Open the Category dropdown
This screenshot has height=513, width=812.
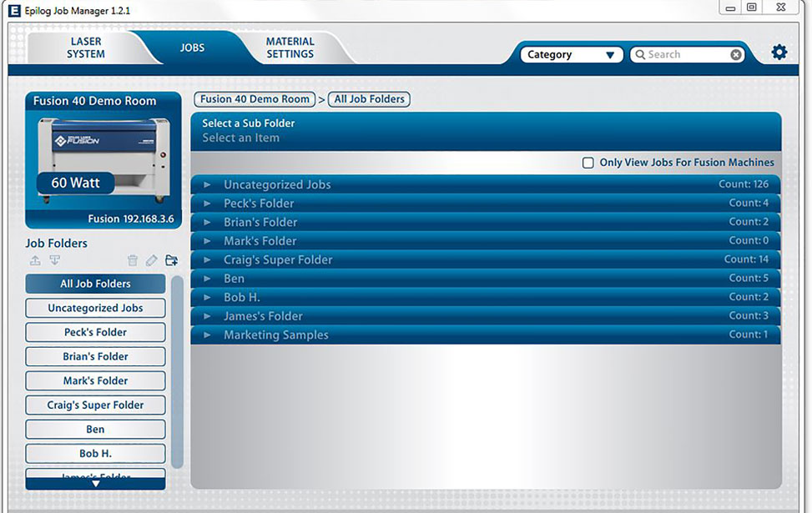coord(572,55)
